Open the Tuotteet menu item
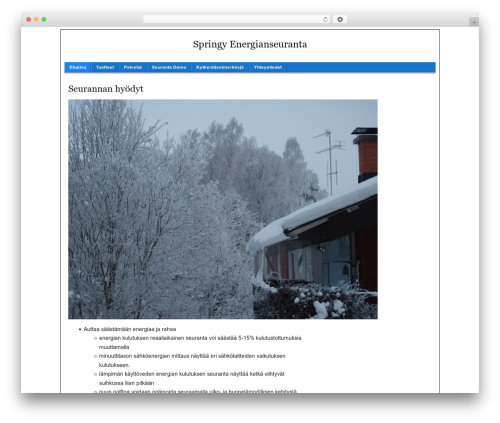 coord(105,67)
